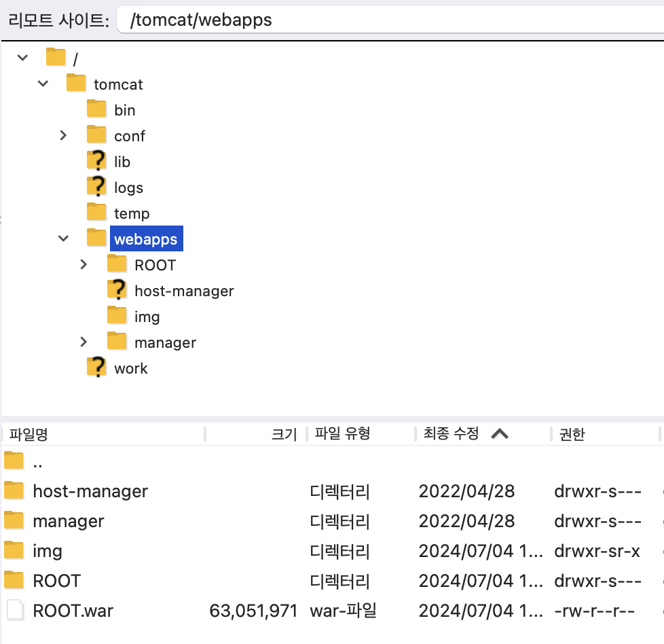Select img file name in list
Image resolution: width=664 pixels, height=644 pixels.
[x=48, y=551]
